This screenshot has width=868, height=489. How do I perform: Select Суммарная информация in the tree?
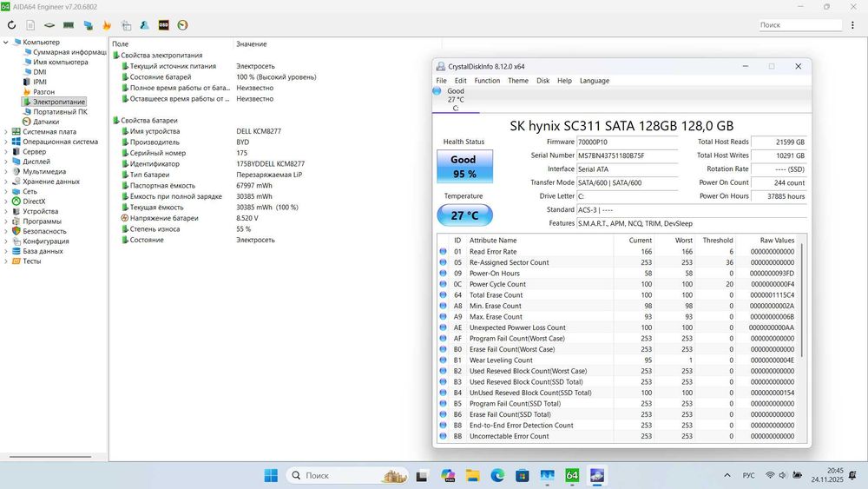65,52
